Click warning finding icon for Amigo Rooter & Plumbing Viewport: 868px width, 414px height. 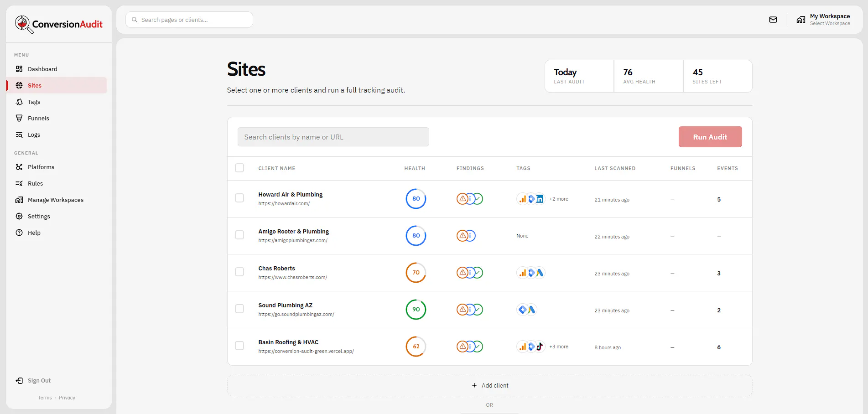click(462, 236)
